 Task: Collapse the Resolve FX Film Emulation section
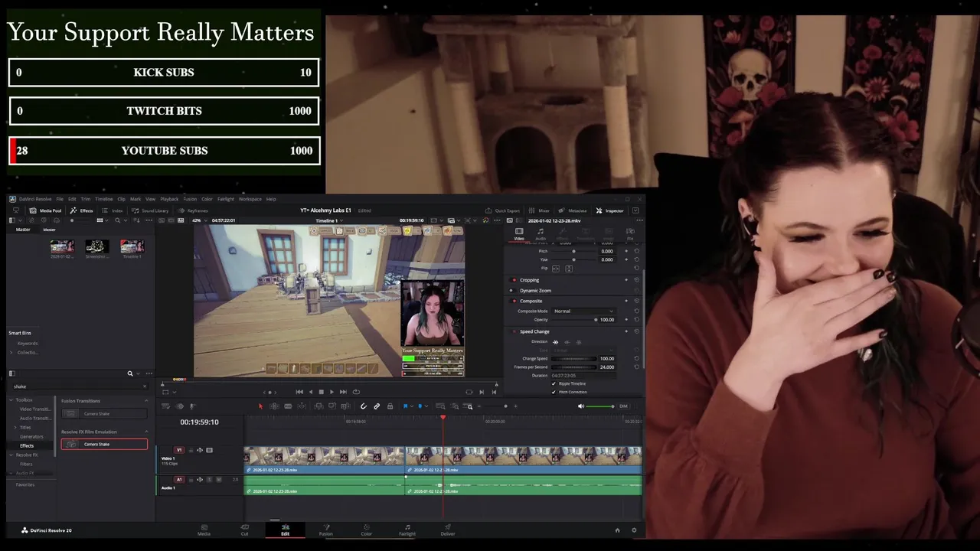146,432
